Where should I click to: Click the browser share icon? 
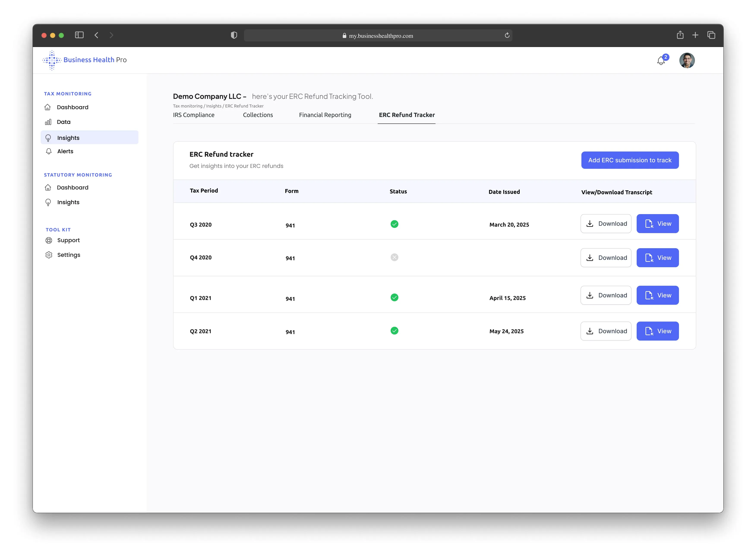[x=680, y=35]
